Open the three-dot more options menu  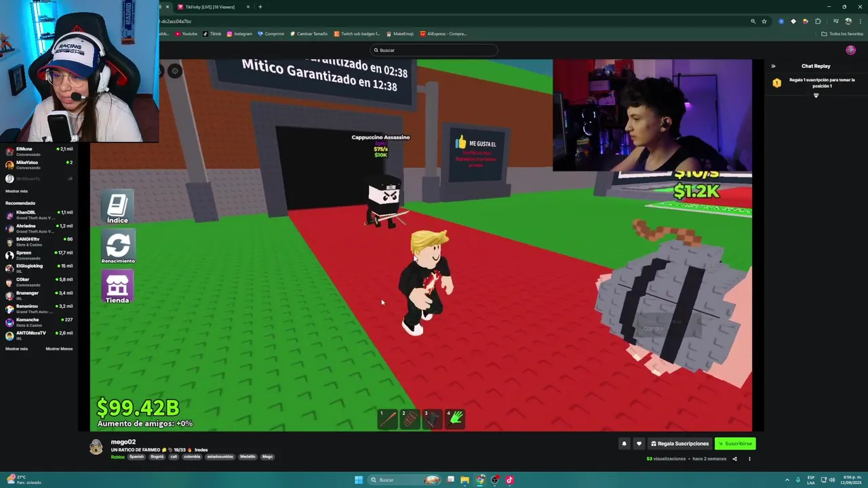point(749,459)
